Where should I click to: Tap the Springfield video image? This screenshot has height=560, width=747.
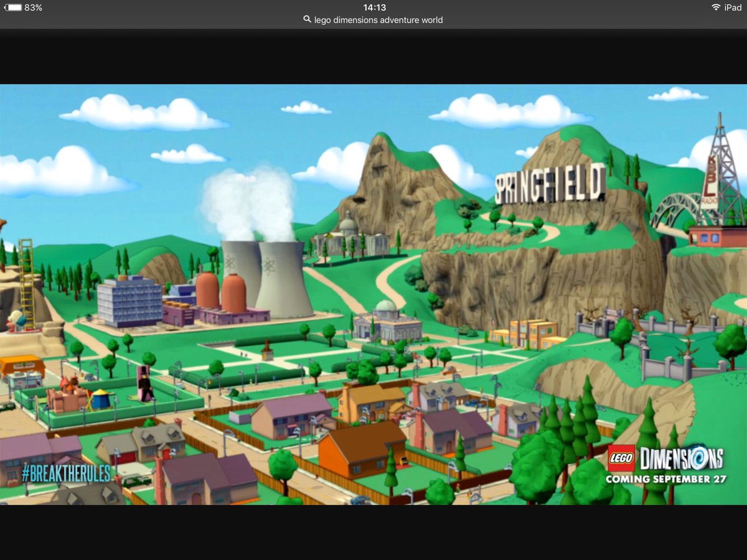click(374, 294)
